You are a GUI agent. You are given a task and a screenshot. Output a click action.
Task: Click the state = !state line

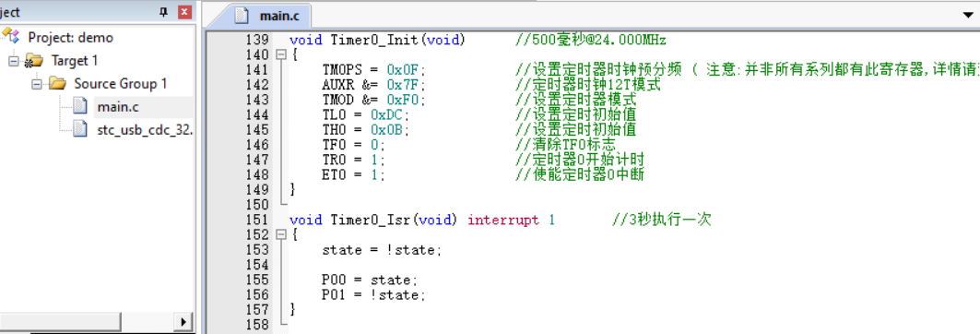tap(382, 250)
